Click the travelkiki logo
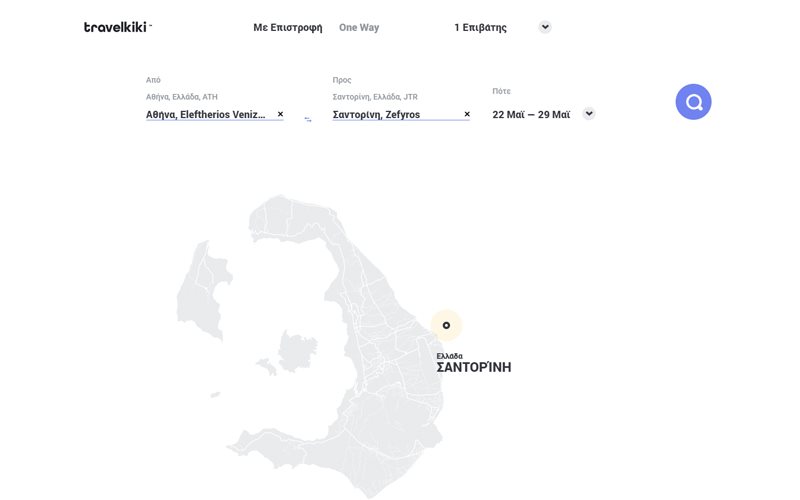This screenshot has width=800, height=500. (117, 27)
